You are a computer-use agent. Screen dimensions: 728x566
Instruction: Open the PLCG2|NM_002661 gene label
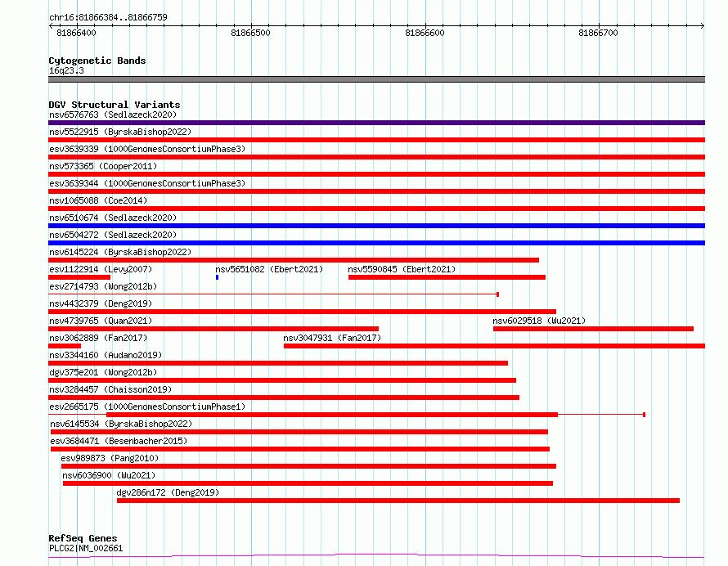[86, 548]
